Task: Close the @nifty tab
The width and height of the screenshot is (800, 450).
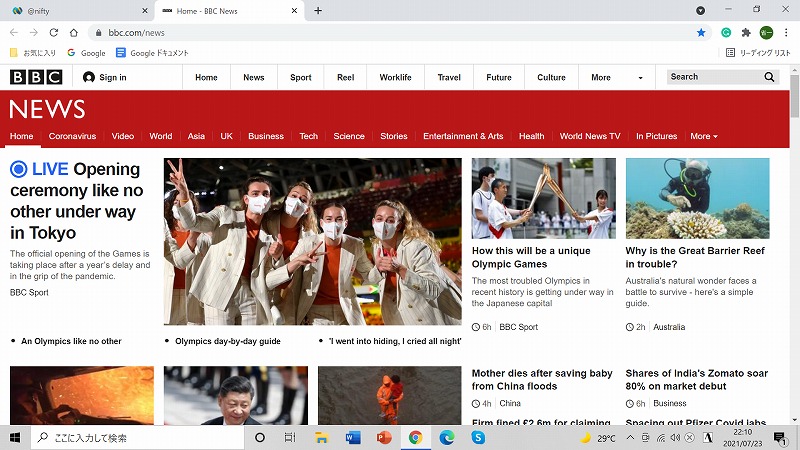Action: click(145, 11)
